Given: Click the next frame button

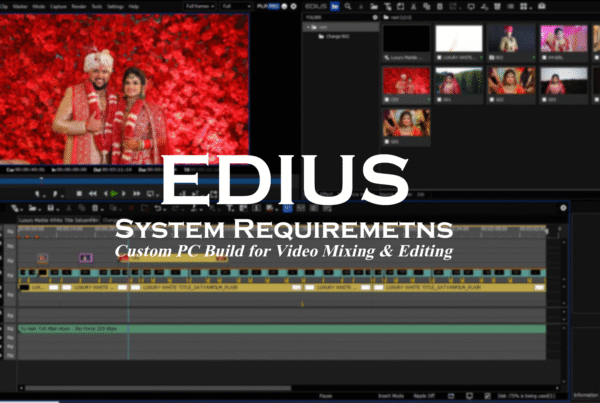Looking at the screenshot, I should [124, 194].
